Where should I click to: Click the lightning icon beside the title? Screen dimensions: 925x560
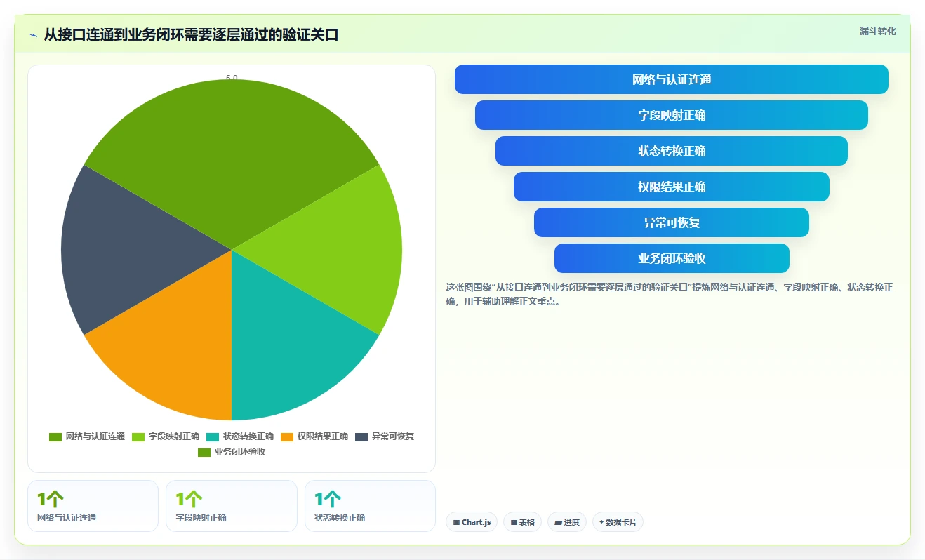[x=34, y=35]
